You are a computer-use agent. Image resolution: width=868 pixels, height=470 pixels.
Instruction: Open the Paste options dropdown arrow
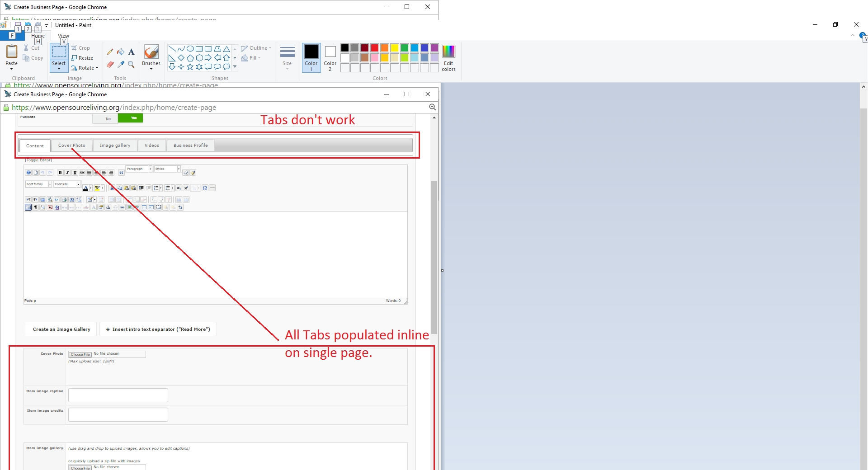[x=11, y=69]
